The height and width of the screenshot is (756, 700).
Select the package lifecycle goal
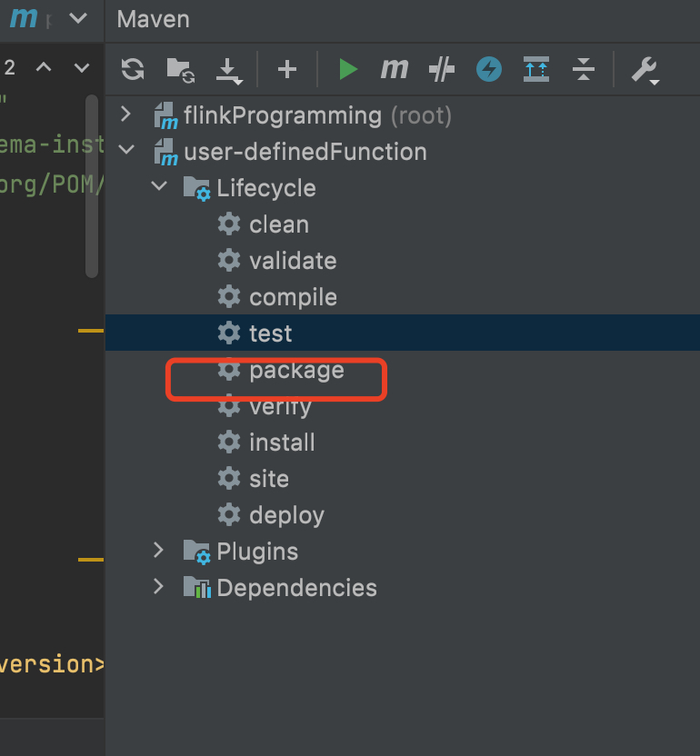[x=403, y=370]
